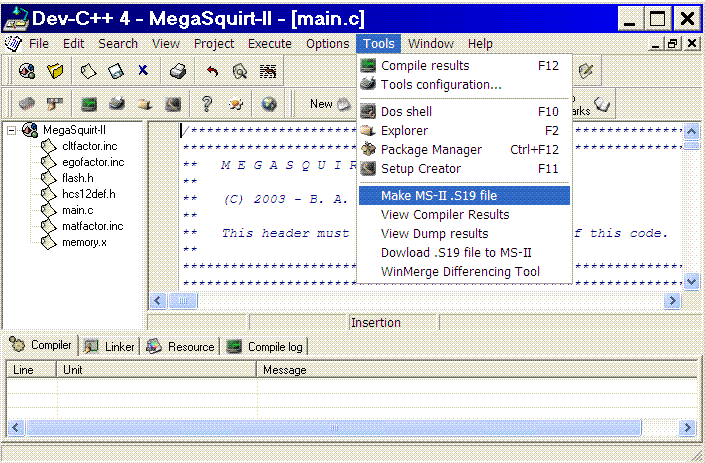The width and height of the screenshot is (705, 463).
Task: Click the tools configuration toolbar icon
Action: coord(116,104)
